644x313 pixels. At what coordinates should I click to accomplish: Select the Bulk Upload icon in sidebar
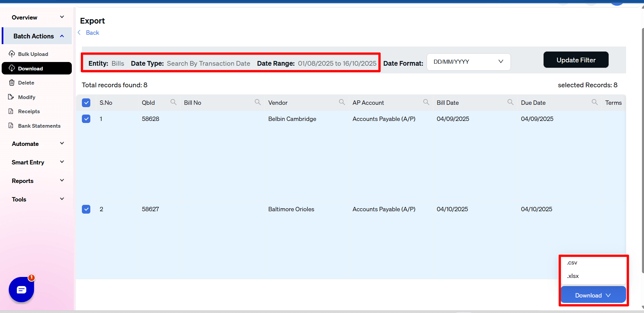pyautogui.click(x=11, y=54)
